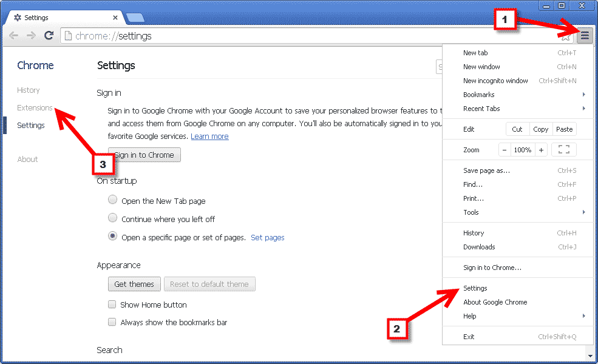The image size is (598, 364).
Task: Maximize the Chrome window
Action: point(562,5)
